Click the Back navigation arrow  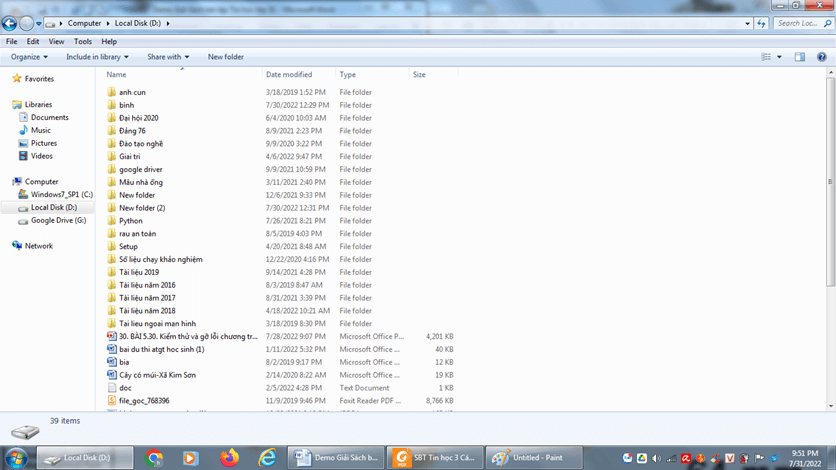pyautogui.click(x=10, y=23)
